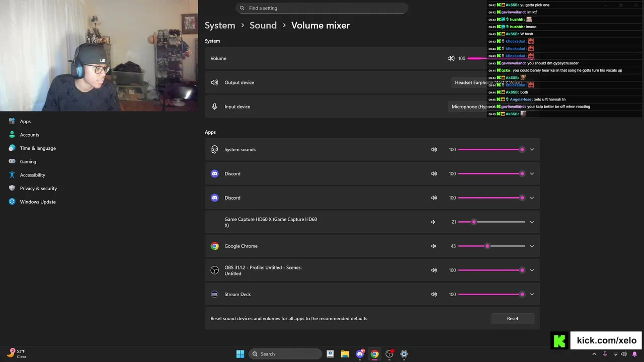644x362 pixels.
Task: Mute Google Chrome speaker icon
Action: 434,246
